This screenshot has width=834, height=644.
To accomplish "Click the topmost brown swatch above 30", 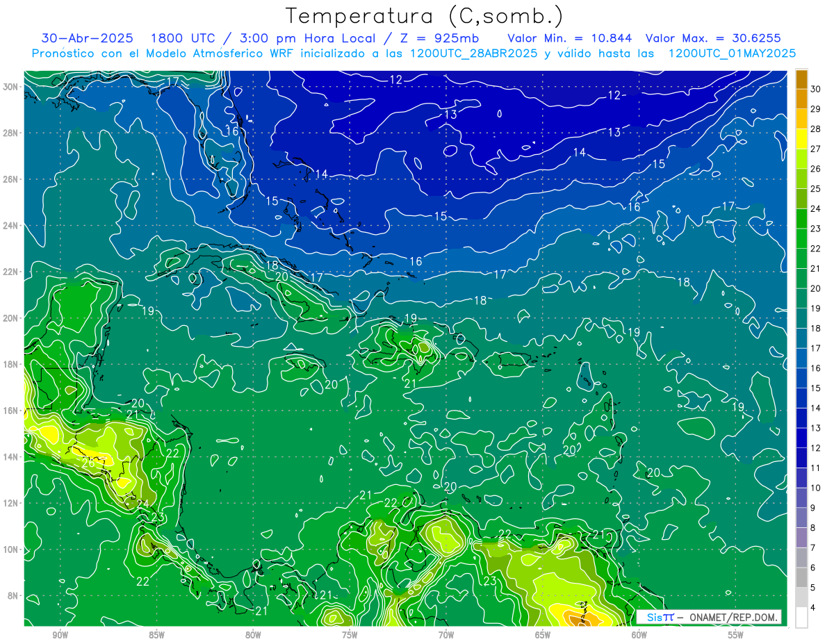I will (801, 79).
